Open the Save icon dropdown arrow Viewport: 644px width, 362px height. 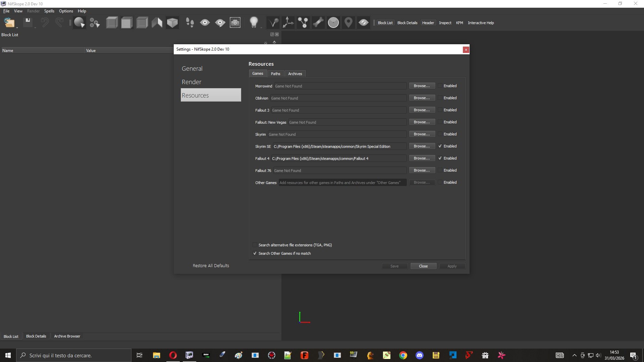35,27
